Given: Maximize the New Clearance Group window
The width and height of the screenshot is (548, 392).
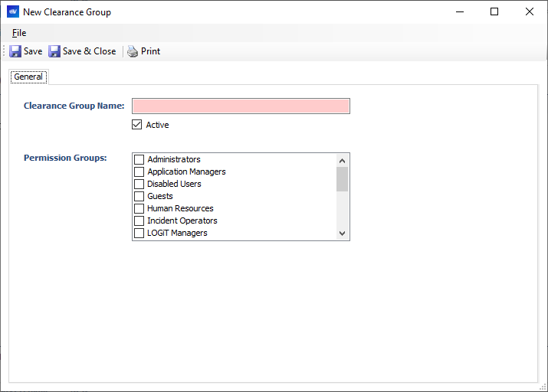Looking at the screenshot, I should (494, 11).
